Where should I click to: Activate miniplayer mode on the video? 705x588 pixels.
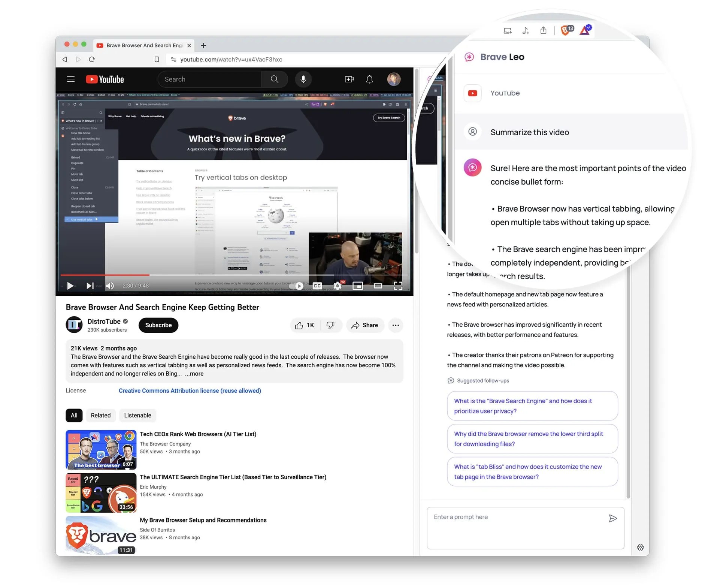(x=358, y=286)
